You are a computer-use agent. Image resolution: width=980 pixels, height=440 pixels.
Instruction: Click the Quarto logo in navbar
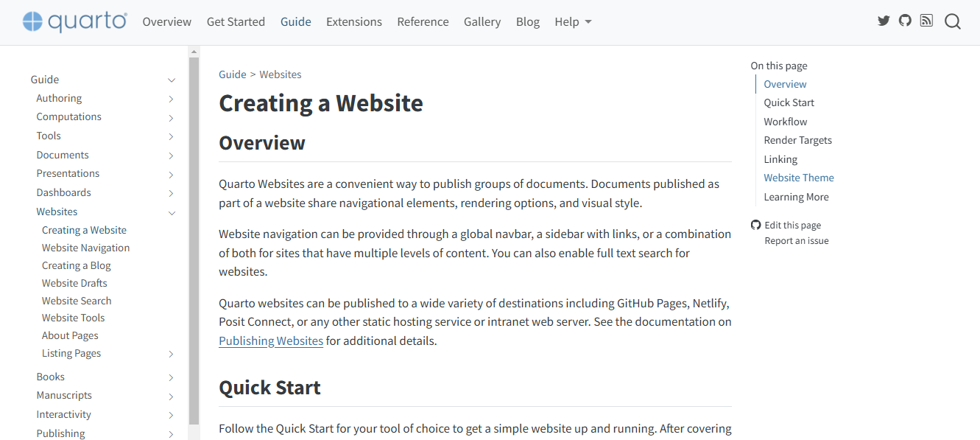coord(74,21)
